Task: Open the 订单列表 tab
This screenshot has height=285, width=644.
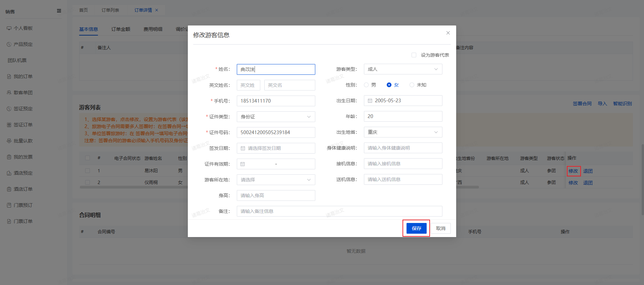Action: [x=110, y=10]
